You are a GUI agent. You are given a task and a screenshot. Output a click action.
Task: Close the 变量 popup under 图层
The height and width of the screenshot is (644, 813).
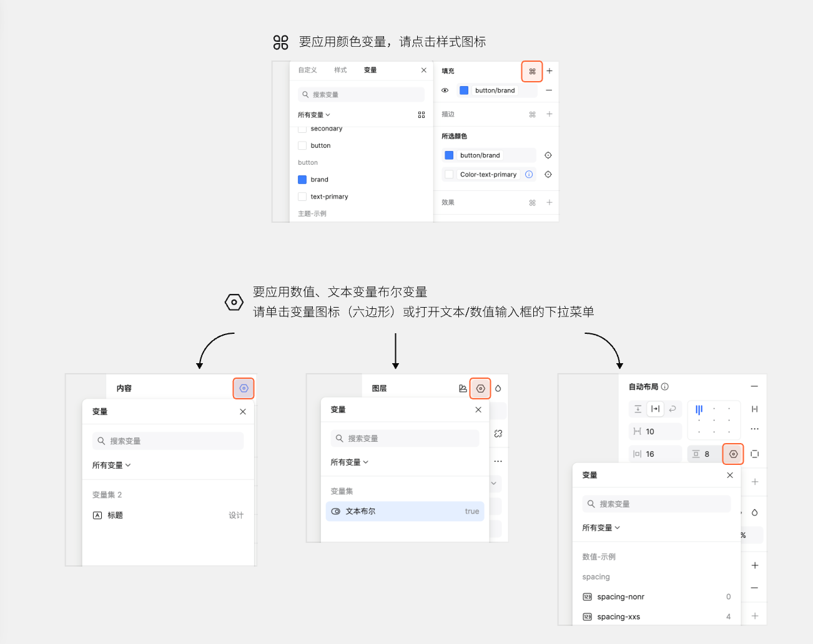tap(478, 410)
